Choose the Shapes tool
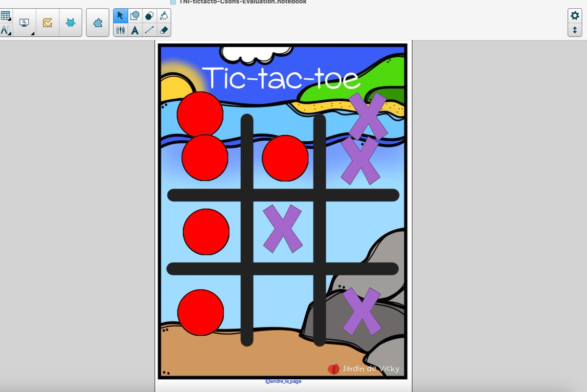Screen dimensions: 587x392 click(x=135, y=16)
